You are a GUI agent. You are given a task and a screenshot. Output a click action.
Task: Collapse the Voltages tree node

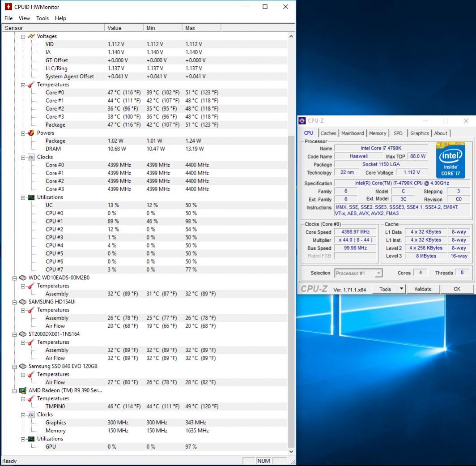point(23,36)
